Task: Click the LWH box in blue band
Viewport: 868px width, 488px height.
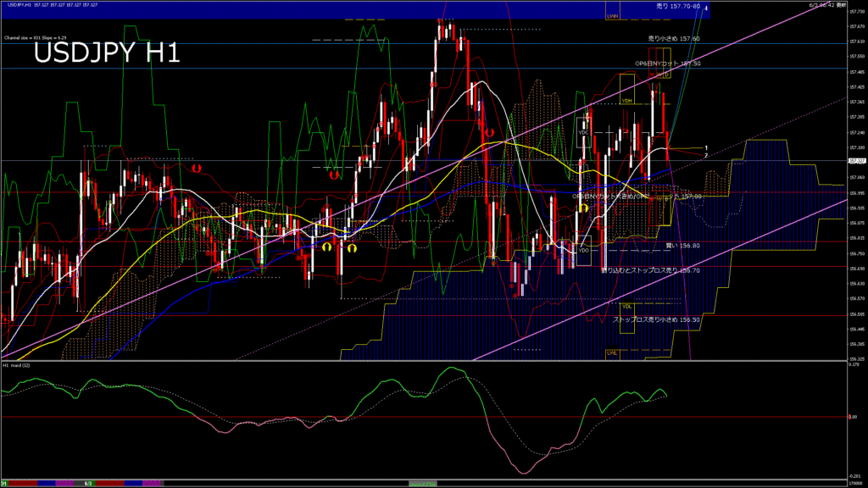Action: coord(613,15)
